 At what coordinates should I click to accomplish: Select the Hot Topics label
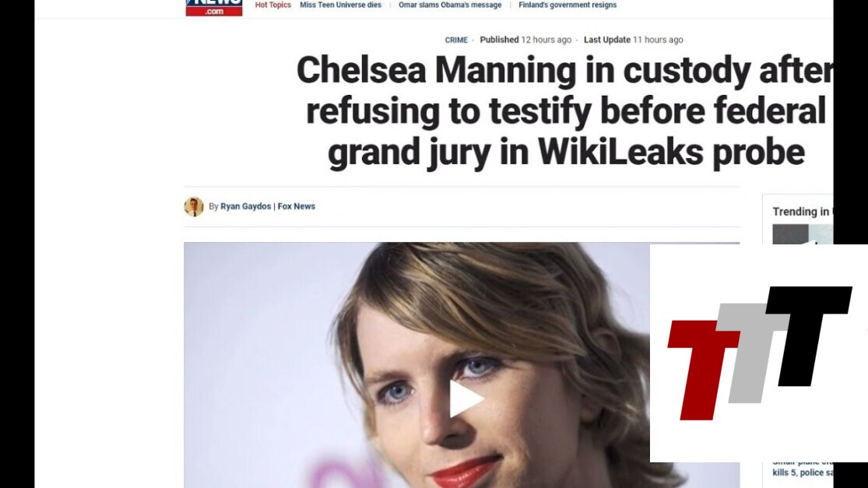pos(273,5)
